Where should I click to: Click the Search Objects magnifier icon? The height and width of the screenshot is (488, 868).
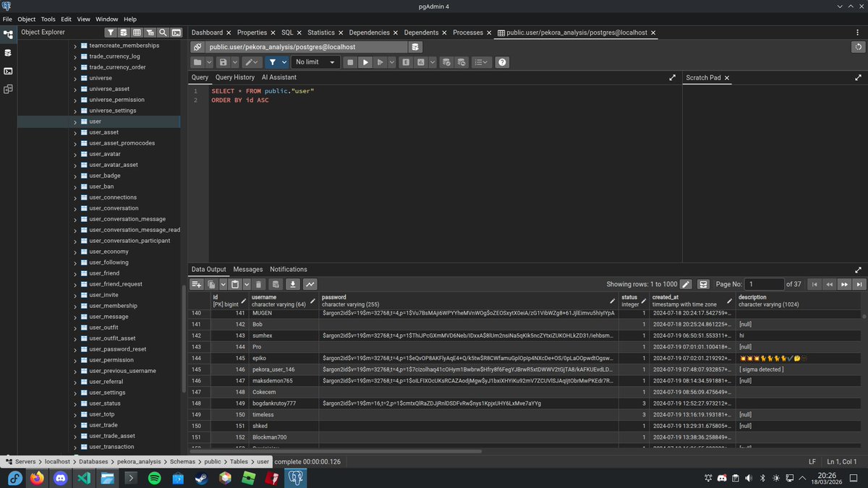[163, 33]
